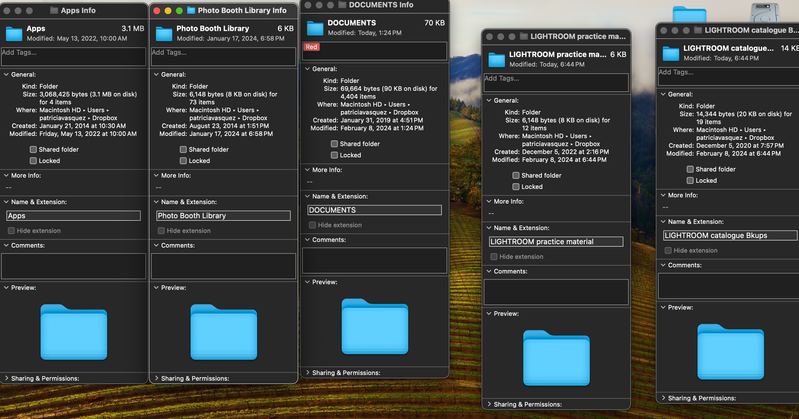Click DOCUMENTS header folder icon
Viewport: 799px width, 419px height.
tap(315, 28)
